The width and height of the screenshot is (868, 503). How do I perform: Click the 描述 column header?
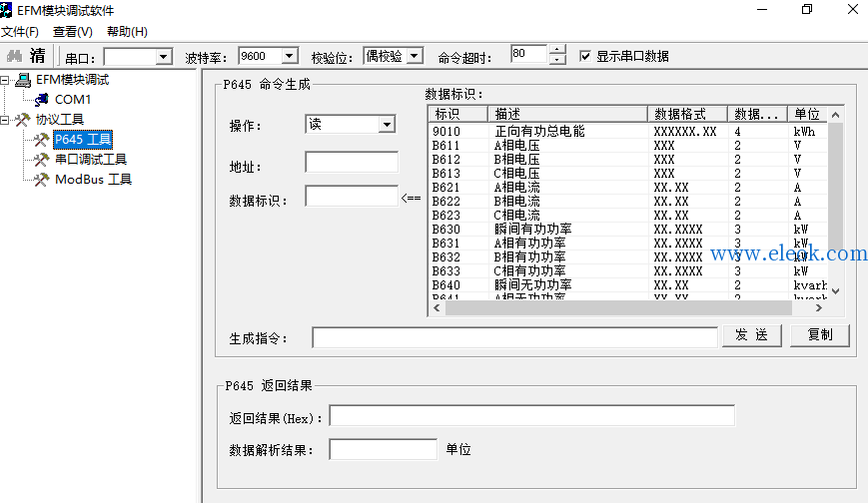click(x=567, y=114)
